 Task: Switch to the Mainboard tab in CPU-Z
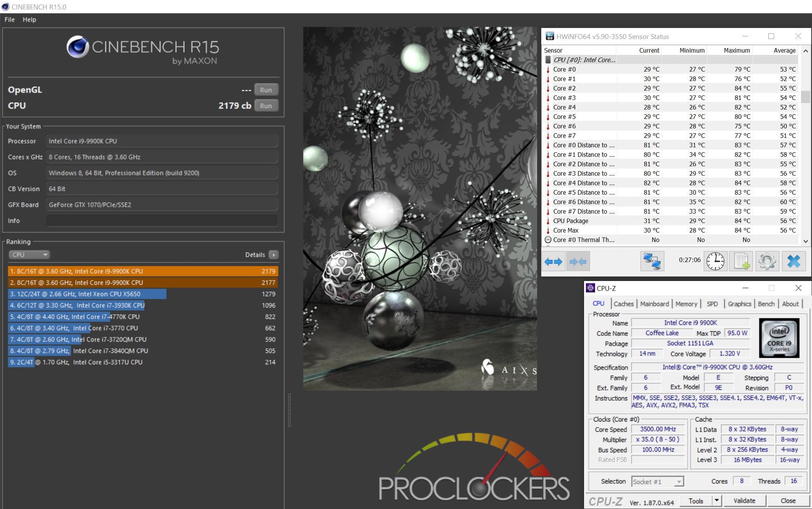[654, 304]
